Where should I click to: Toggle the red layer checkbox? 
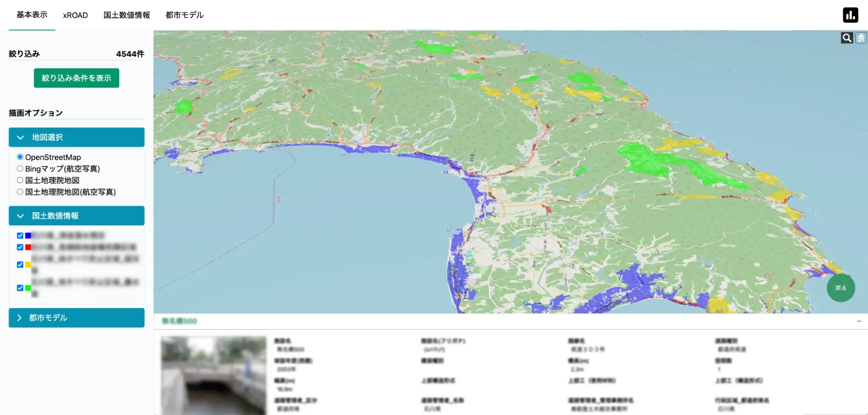[20, 247]
